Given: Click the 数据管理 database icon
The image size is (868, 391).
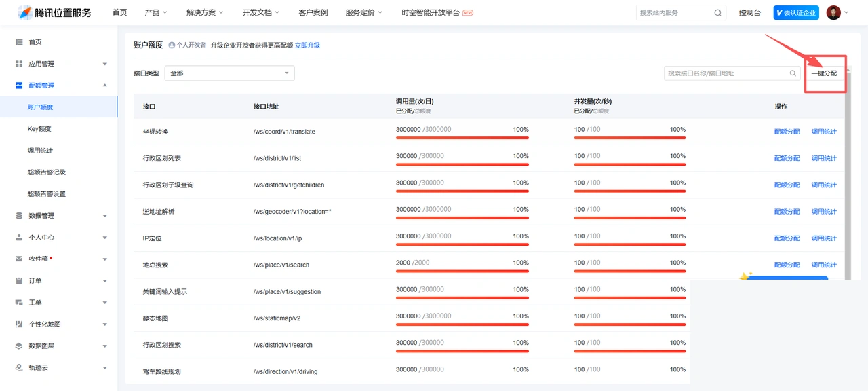Looking at the screenshot, I should coord(19,216).
